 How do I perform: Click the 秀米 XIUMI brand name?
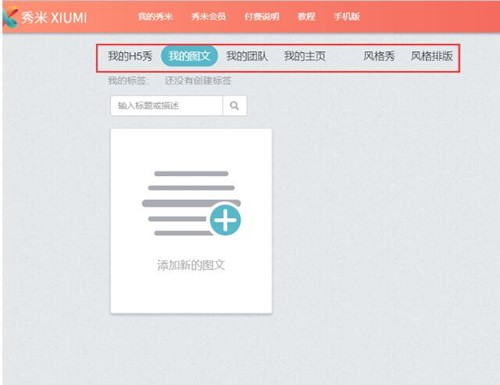[54, 17]
